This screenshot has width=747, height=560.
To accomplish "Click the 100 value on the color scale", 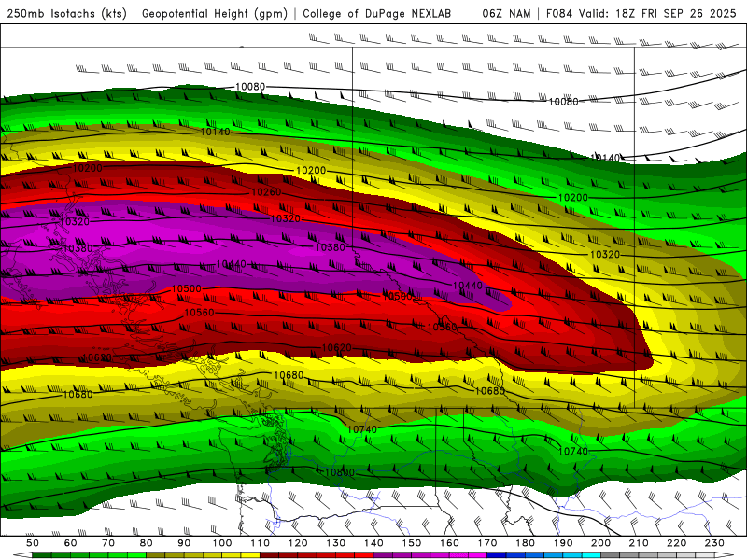I will (222, 543).
